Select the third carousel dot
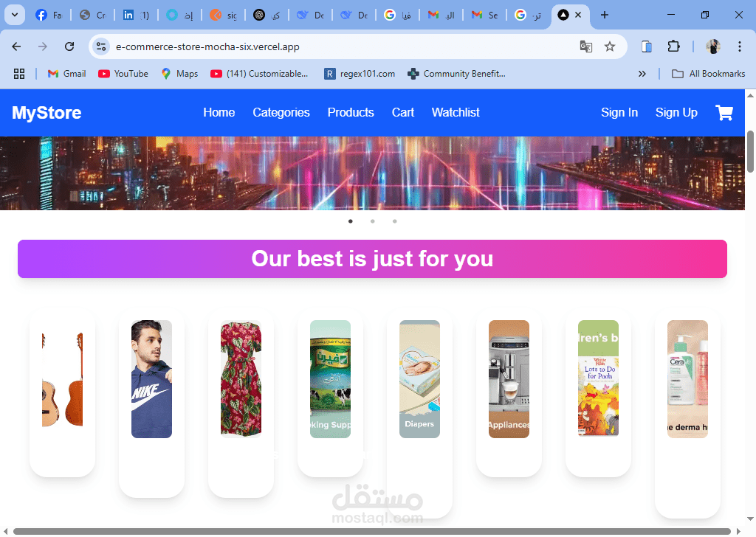This screenshot has width=756, height=537. 394,221
